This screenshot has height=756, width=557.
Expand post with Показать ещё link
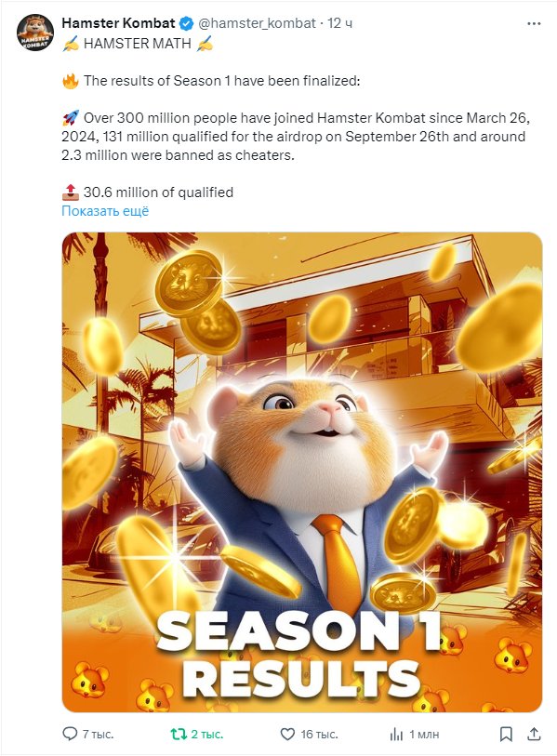click(105, 211)
